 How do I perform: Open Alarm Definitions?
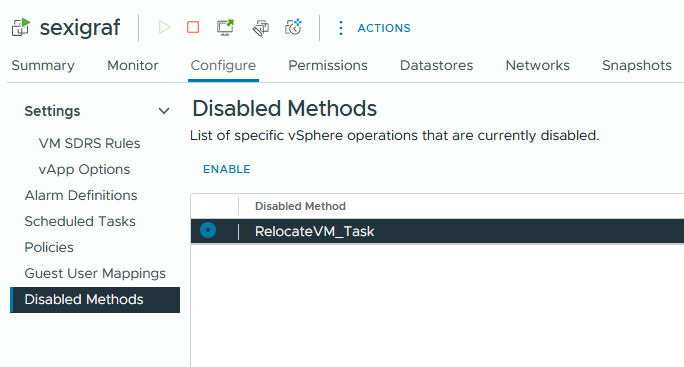coord(81,195)
